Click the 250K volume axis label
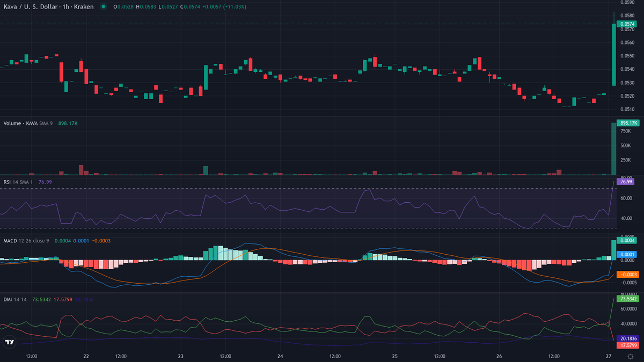Screen dimensions: 644x362 tap(626, 160)
